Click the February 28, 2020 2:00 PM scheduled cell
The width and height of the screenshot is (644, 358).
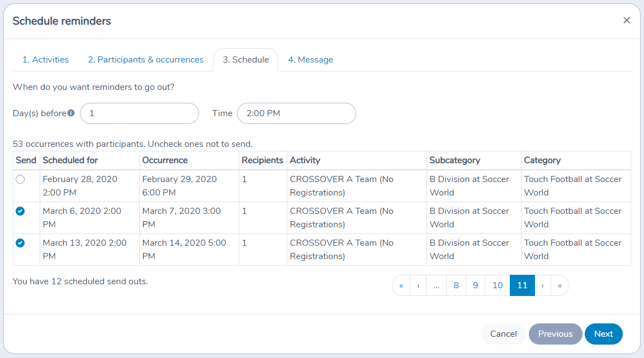click(89, 186)
